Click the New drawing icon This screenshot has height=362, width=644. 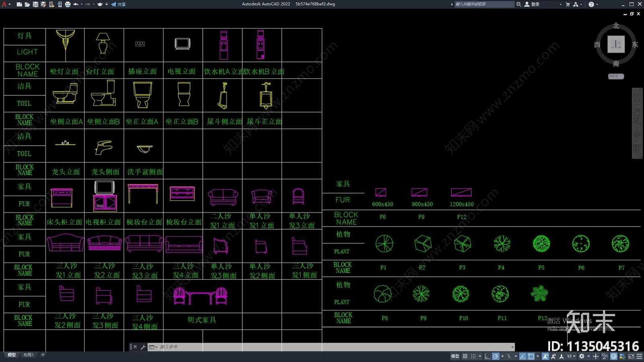(19, 4)
